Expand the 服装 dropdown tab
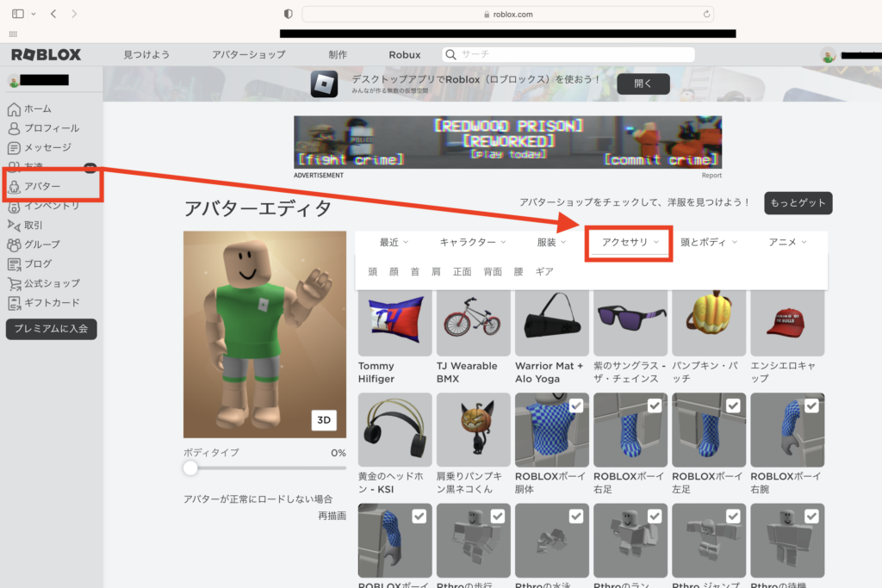The width and height of the screenshot is (882, 588). [x=551, y=242]
